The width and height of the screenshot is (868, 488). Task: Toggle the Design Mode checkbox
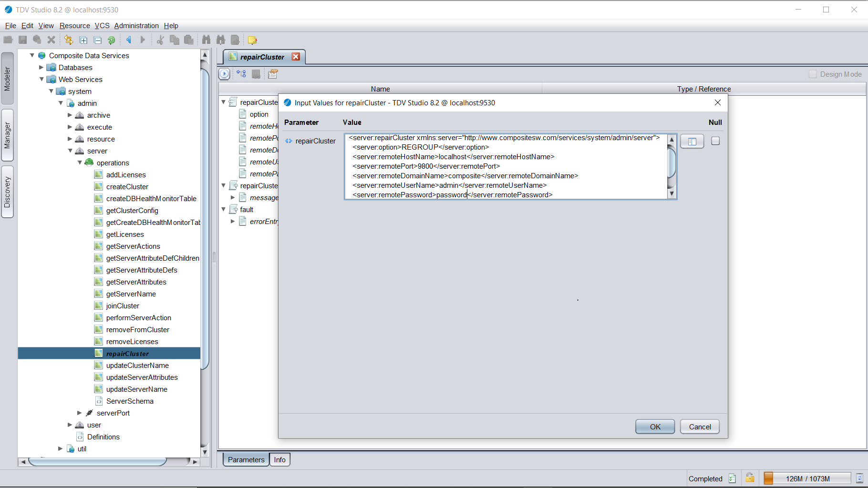point(813,74)
